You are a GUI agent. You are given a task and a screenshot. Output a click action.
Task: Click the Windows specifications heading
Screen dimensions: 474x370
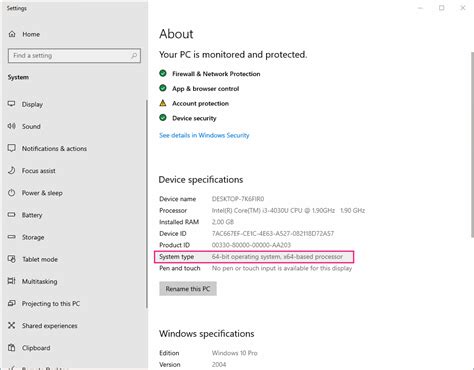coord(206,334)
